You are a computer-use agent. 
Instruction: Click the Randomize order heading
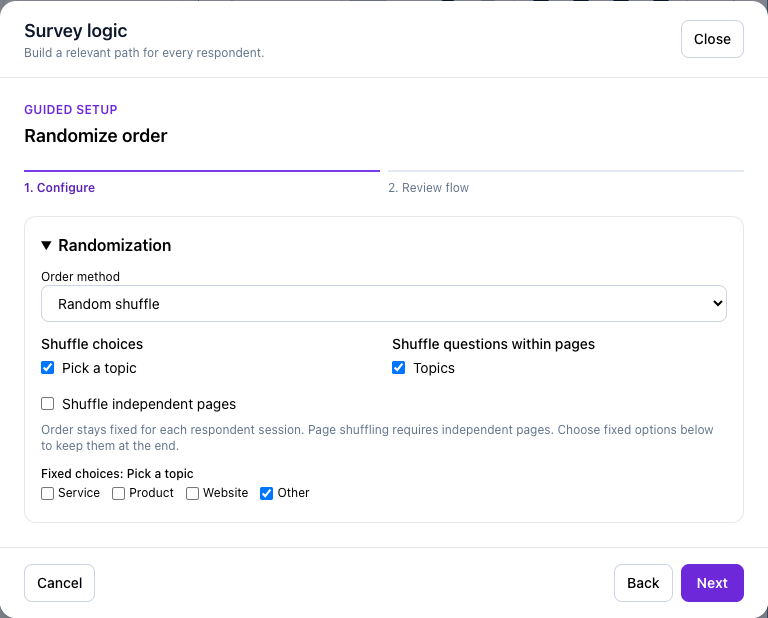(96, 136)
